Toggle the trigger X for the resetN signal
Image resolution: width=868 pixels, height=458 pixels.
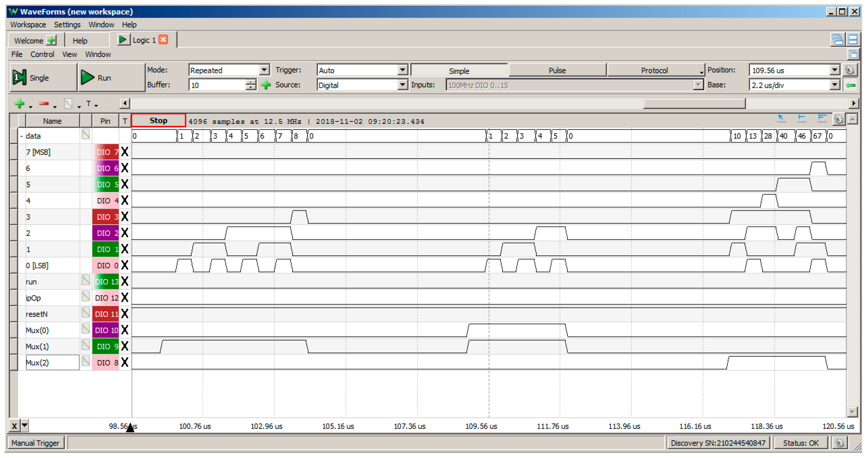point(125,314)
